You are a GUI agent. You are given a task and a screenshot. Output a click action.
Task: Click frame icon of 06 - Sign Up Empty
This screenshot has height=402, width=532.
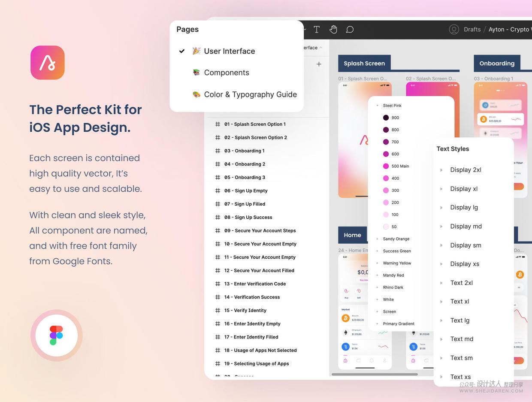pyautogui.click(x=218, y=190)
